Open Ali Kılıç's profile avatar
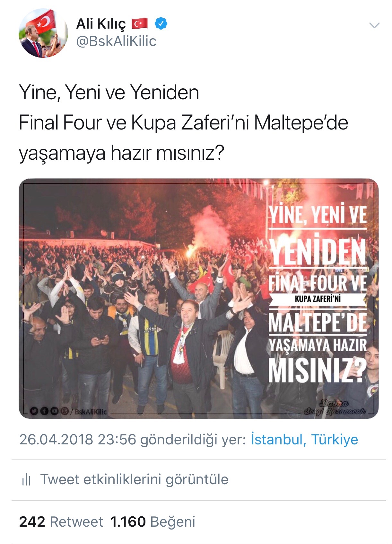This screenshot has width=392, height=544. coord(43,33)
